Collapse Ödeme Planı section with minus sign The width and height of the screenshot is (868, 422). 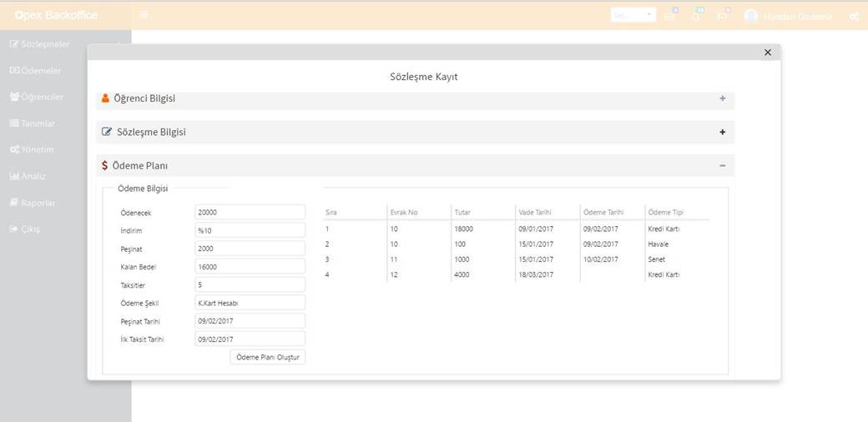[722, 166]
